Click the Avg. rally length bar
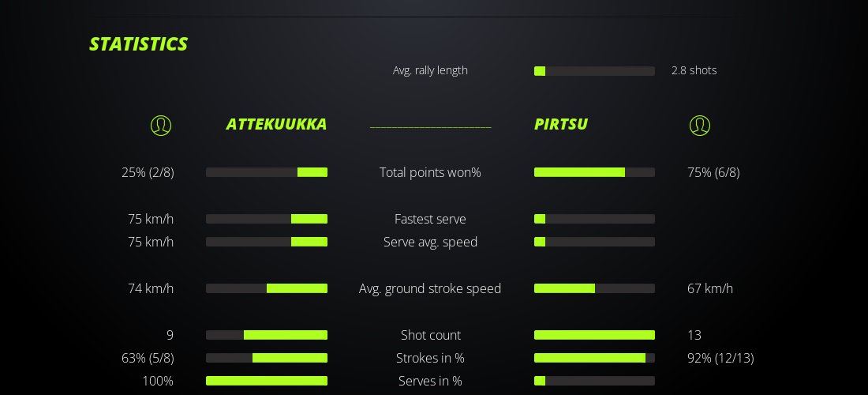The height and width of the screenshot is (395, 868). (x=594, y=71)
